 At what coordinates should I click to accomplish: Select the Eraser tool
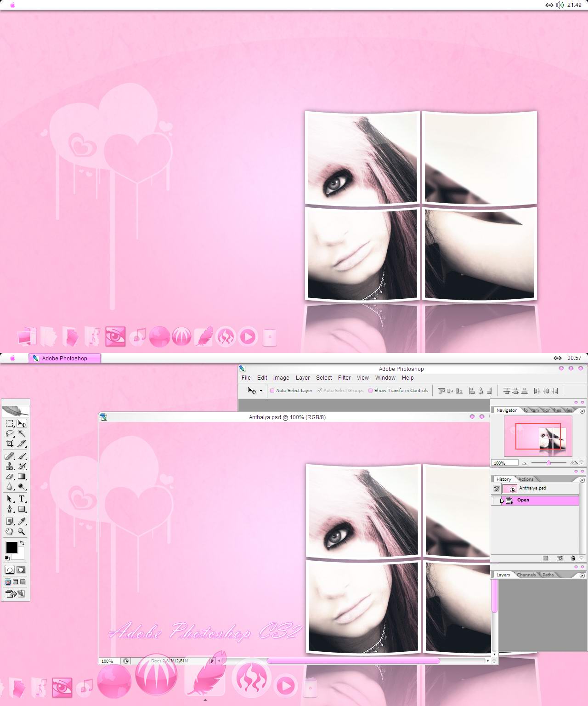pyautogui.click(x=10, y=477)
